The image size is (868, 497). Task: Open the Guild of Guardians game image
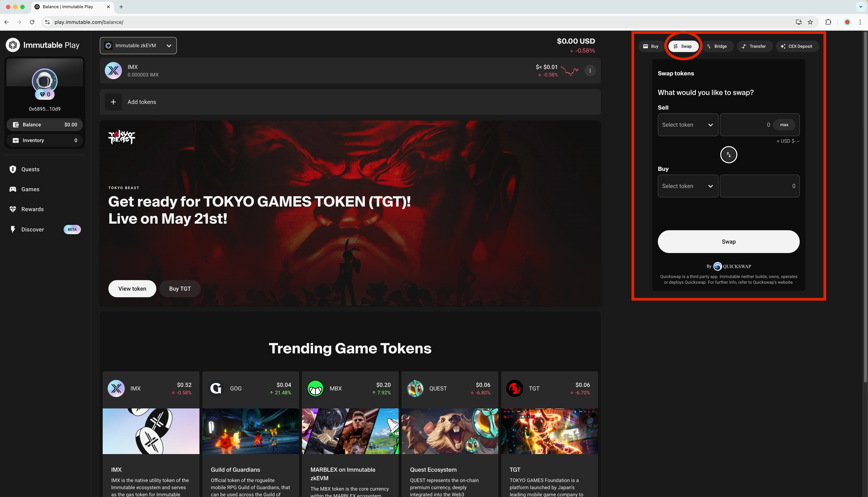[x=251, y=431]
